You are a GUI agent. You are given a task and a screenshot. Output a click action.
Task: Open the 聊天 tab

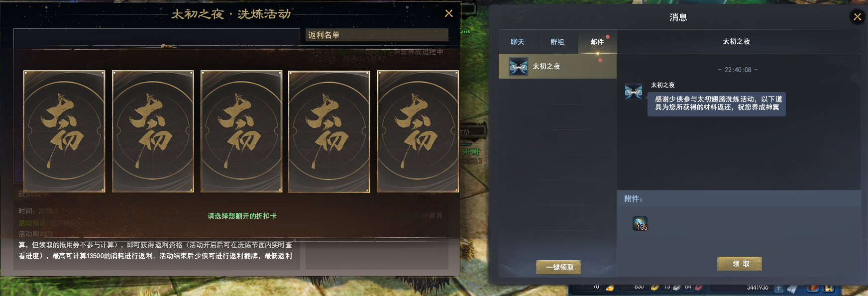click(x=518, y=42)
